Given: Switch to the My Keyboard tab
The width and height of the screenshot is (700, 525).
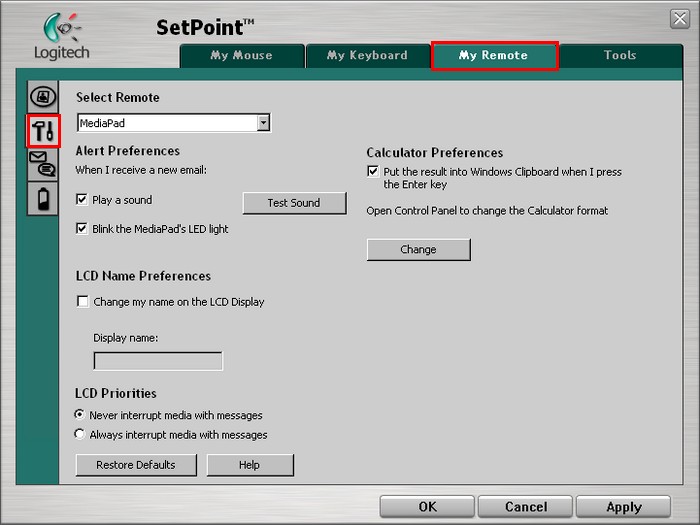Looking at the screenshot, I should [x=367, y=55].
